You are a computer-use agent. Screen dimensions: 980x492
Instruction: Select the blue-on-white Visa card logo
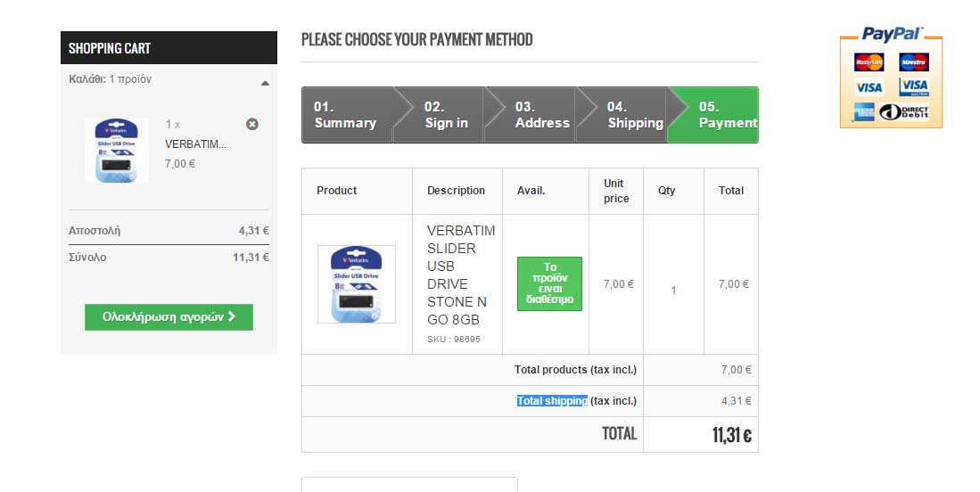click(x=868, y=86)
